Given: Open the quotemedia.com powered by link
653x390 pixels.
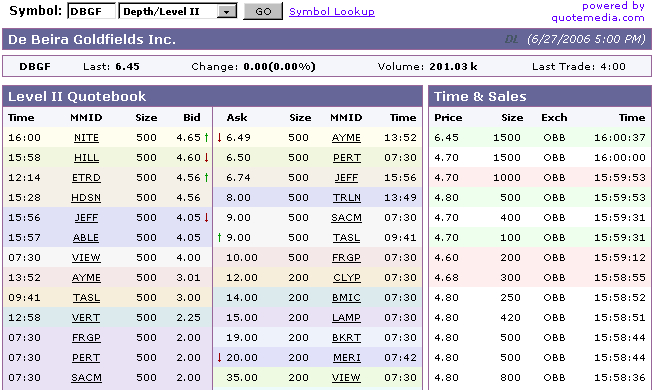Looking at the screenshot, I should pos(598,12).
